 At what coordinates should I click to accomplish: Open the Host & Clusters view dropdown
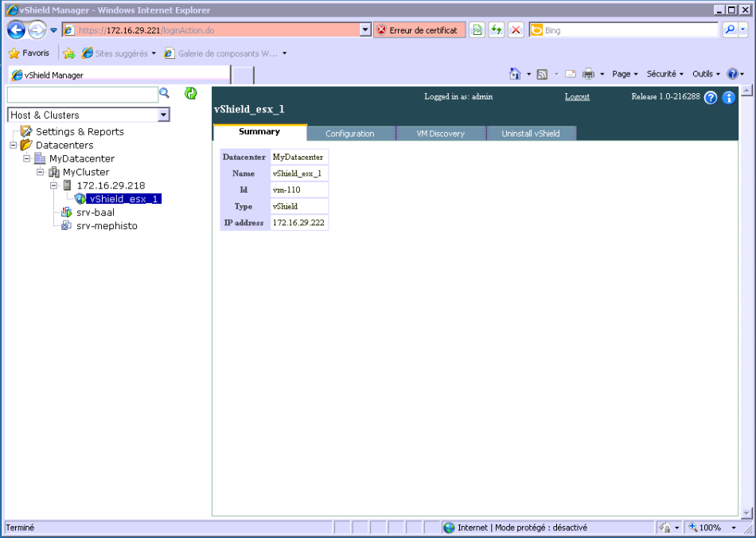click(x=164, y=115)
